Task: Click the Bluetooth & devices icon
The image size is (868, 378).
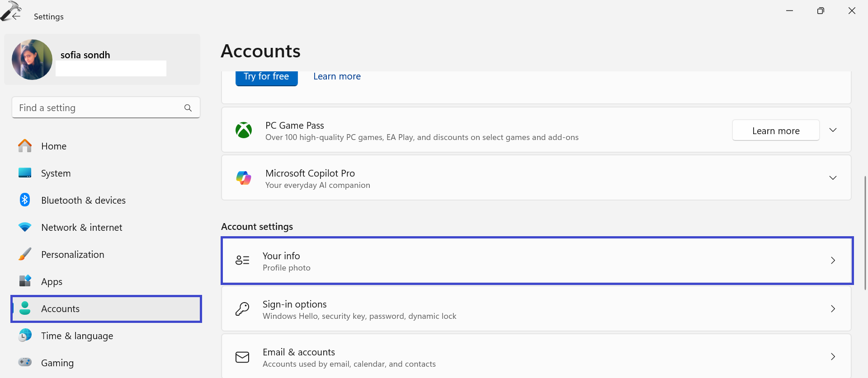Action: [x=25, y=200]
